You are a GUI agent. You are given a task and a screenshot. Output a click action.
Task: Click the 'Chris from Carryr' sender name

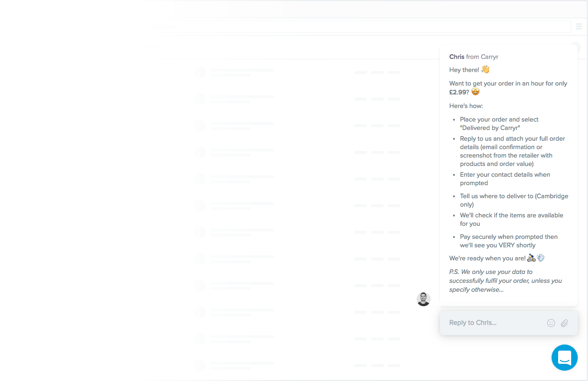pyautogui.click(x=474, y=57)
